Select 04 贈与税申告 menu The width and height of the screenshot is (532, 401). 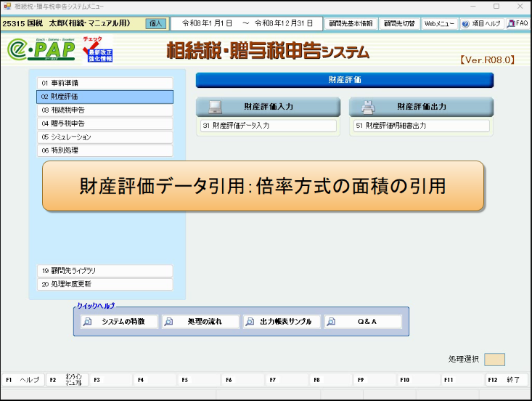click(105, 123)
